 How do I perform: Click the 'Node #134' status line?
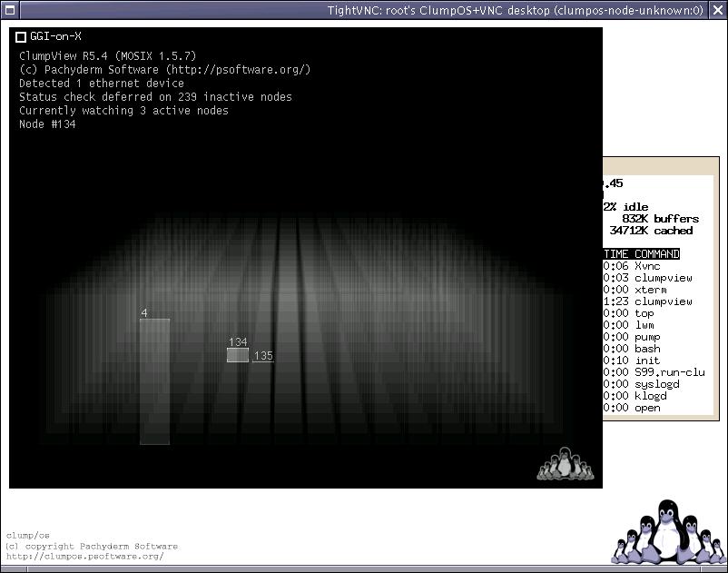pyautogui.click(x=47, y=124)
